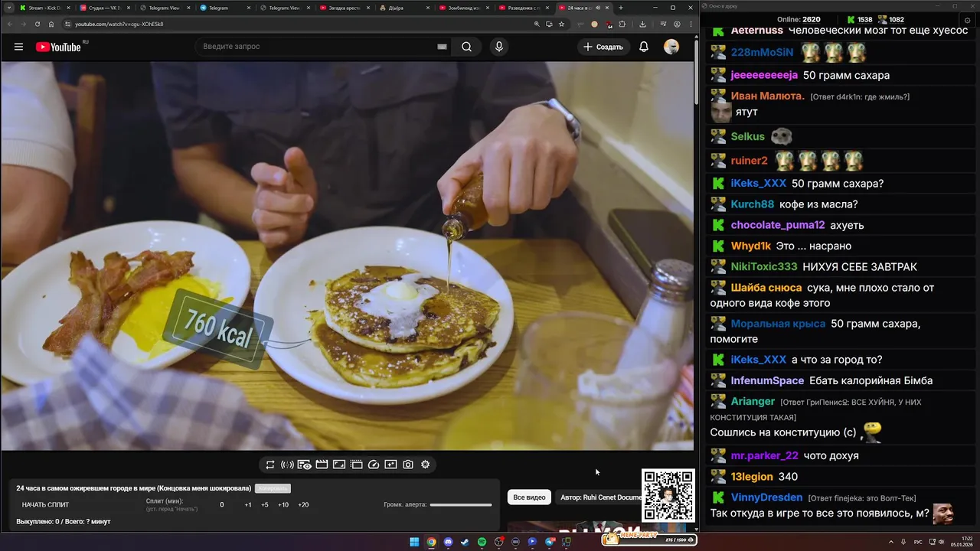Click chat username 'NikiToxic333'
Screen dimensions: 980x551
tap(764, 266)
